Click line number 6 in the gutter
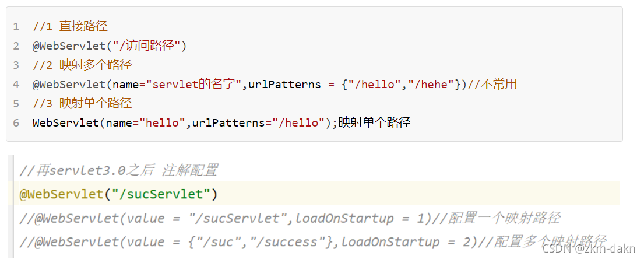 point(16,123)
